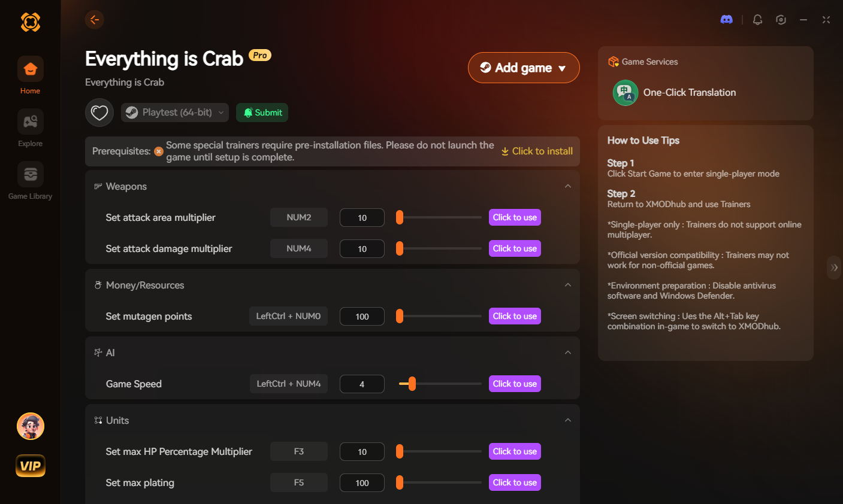
Task: Go back using the orange arrow button
Action: 94,20
